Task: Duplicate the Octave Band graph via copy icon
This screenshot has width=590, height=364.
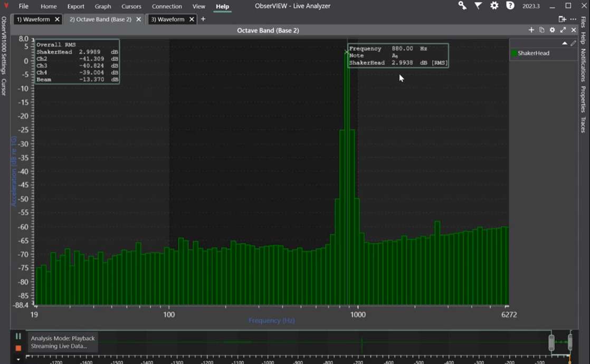Action: (541, 30)
